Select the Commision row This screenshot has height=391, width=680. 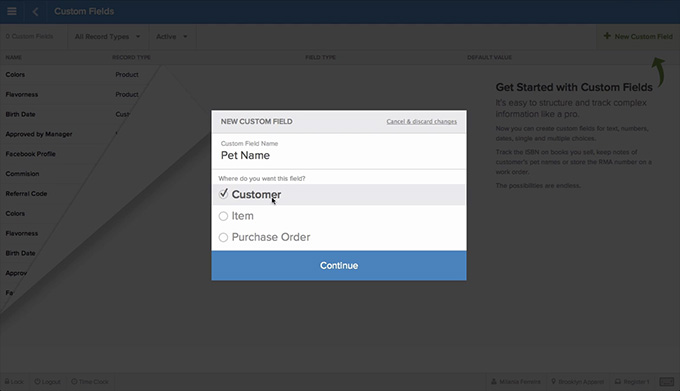22,174
